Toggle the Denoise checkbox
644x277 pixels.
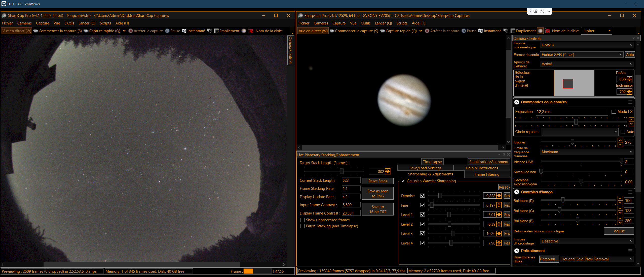(423, 196)
